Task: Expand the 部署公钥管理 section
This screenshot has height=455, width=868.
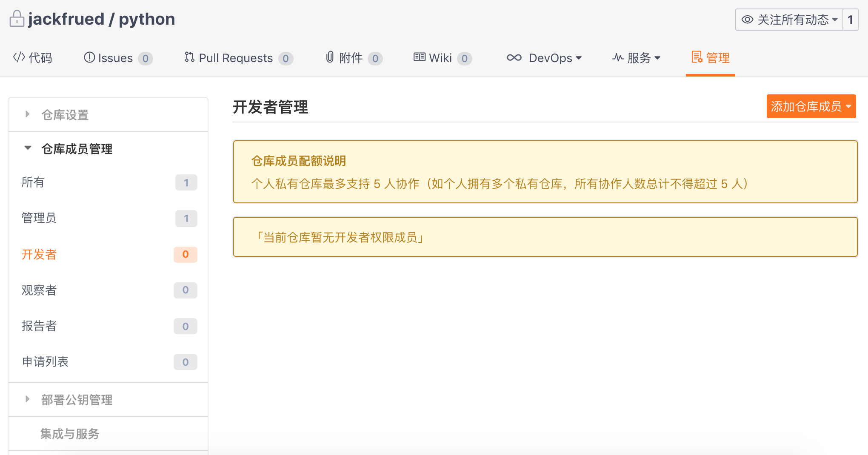Action: tap(77, 399)
